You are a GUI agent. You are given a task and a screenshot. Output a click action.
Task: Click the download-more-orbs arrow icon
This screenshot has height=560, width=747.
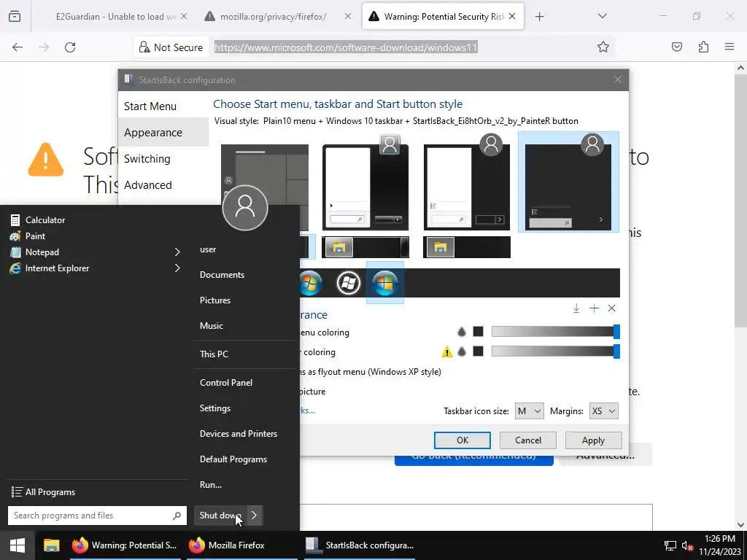(576, 308)
